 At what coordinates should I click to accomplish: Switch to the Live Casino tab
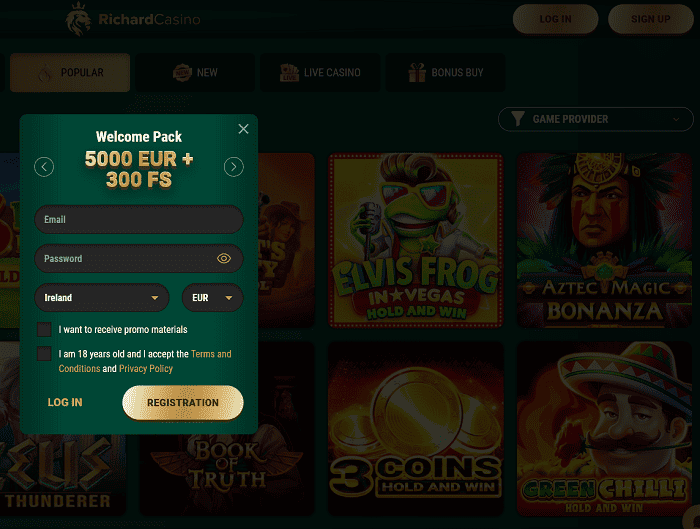pos(320,72)
